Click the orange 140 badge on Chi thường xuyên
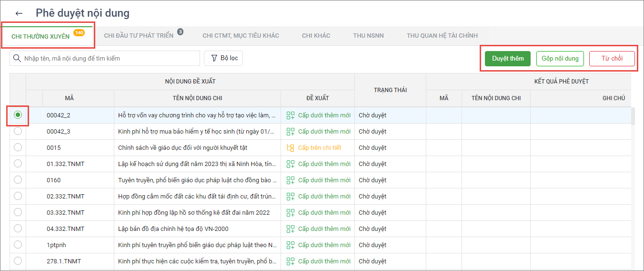This screenshot has height=271, width=644. coord(79,33)
